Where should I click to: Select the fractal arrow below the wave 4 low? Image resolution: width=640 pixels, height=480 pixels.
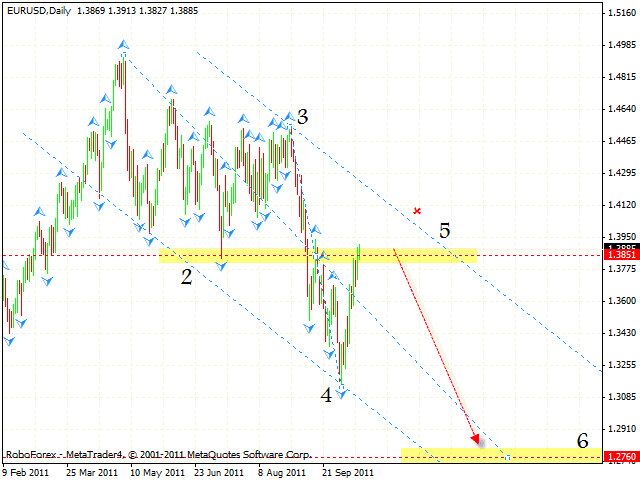tap(341, 394)
